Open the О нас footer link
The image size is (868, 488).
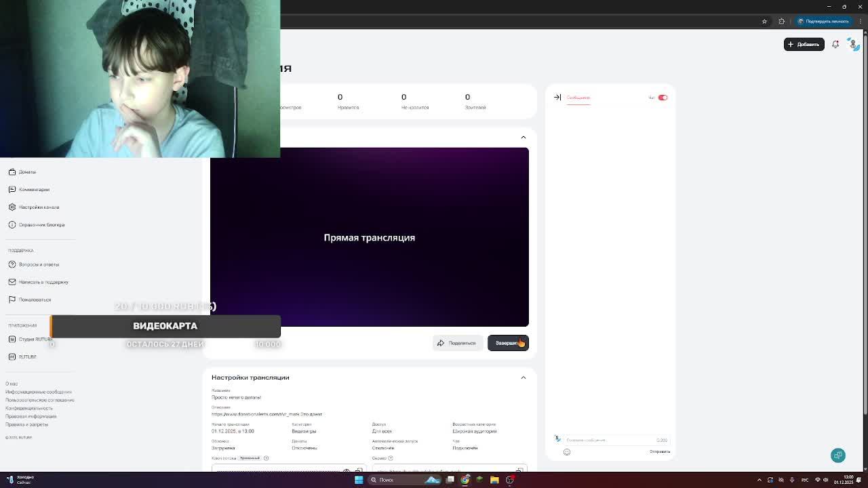coord(12,384)
